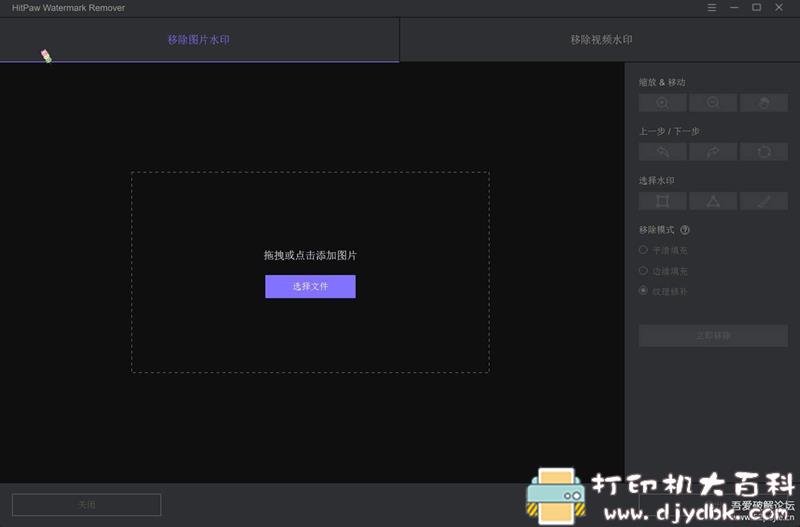Open the hamburger menu in title bar
Screen dimensions: 800x527
tap(712, 8)
